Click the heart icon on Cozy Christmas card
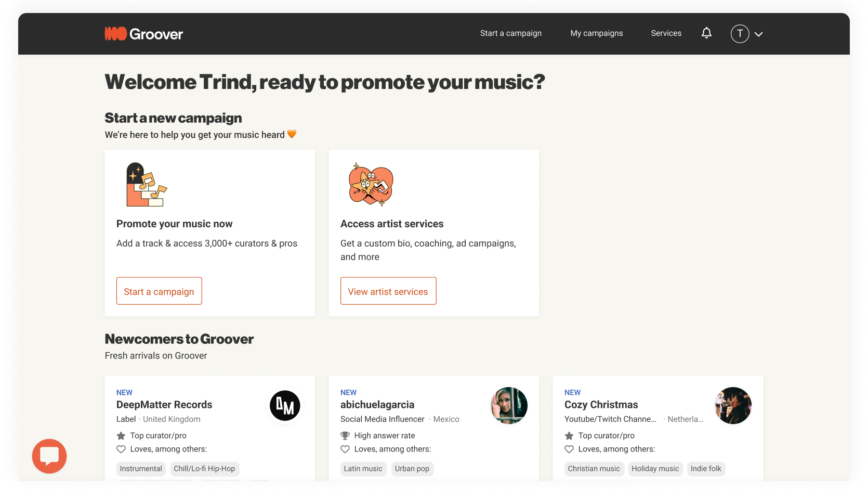868x489 pixels. coord(569,449)
